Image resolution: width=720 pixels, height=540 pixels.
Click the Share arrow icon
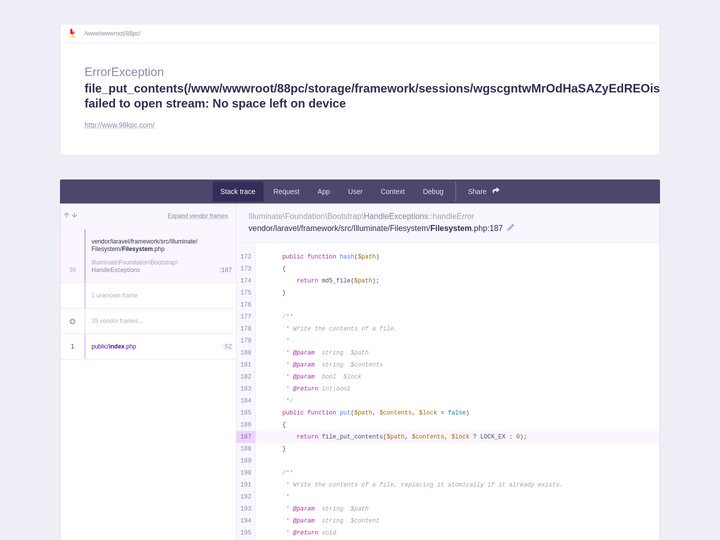coord(496,191)
